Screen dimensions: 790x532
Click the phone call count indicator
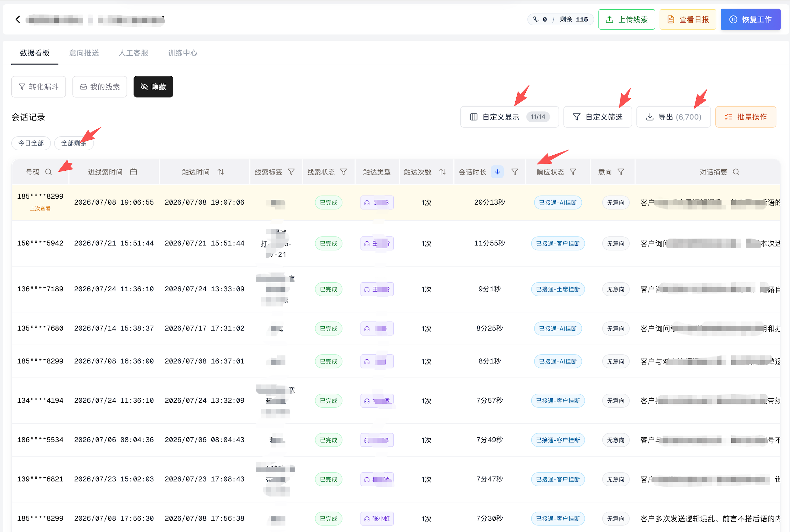(540, 19)
